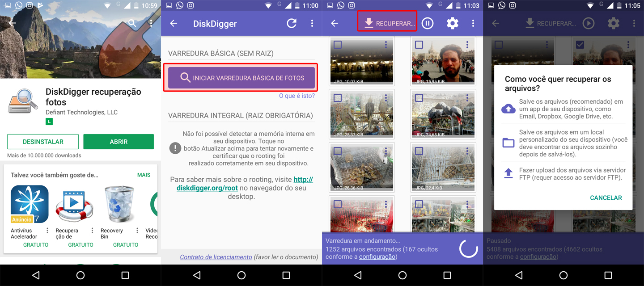The width and height of the screenshot is (644, 286).
Task: Open the diskdigger.org/root link
Action: coord(245,184)
